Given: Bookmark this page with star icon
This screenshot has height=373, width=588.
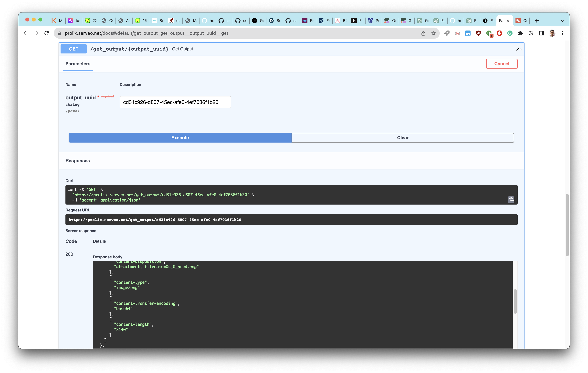Looking at the screenshot, I should click(x=434, y=33).
